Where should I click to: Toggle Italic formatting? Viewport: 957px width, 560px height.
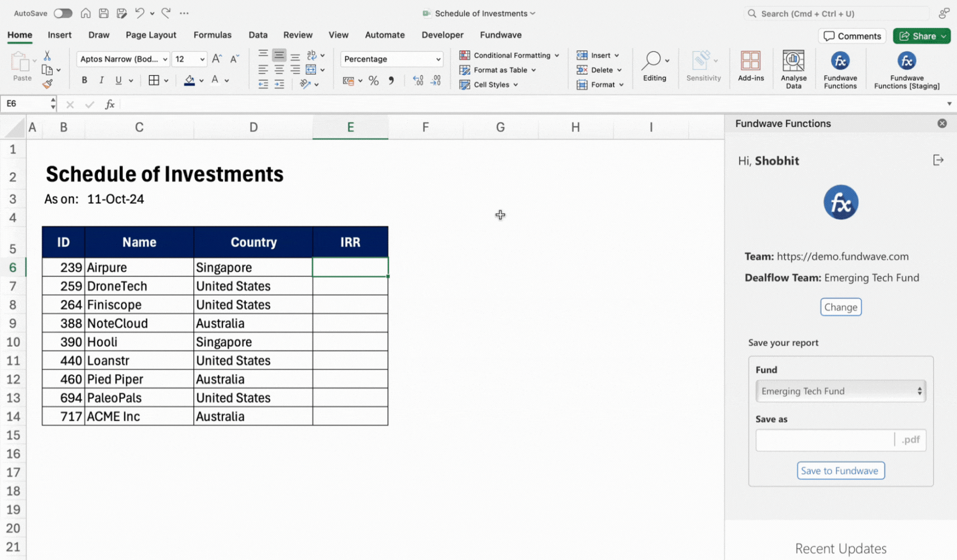pos(101,80)
